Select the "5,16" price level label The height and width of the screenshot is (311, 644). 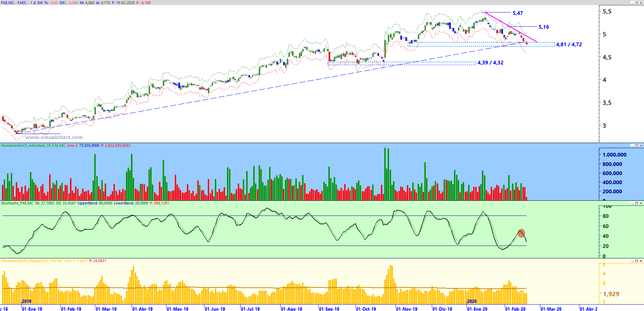click(544, 27)
